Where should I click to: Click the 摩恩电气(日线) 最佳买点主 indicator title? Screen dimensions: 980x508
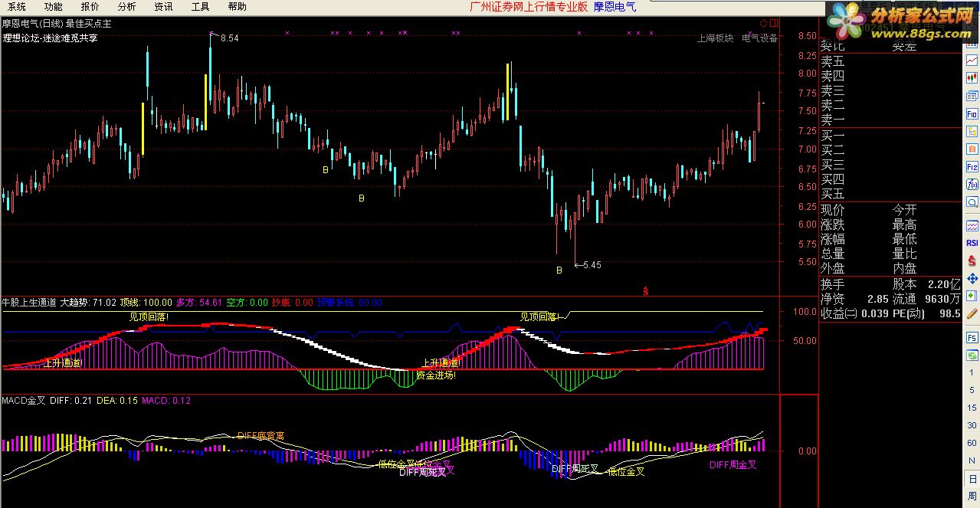click(x=57, y=24)
